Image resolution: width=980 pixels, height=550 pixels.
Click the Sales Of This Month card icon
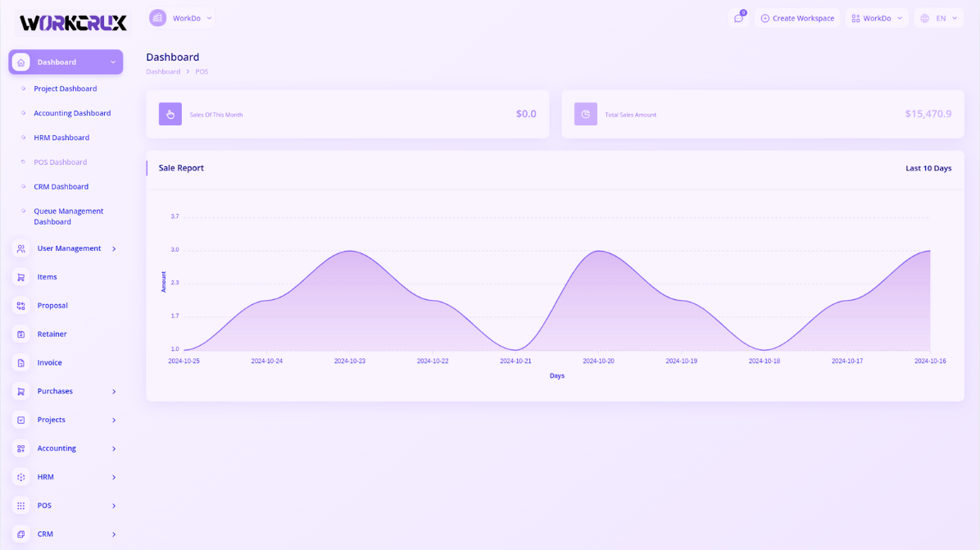[170, 114]
